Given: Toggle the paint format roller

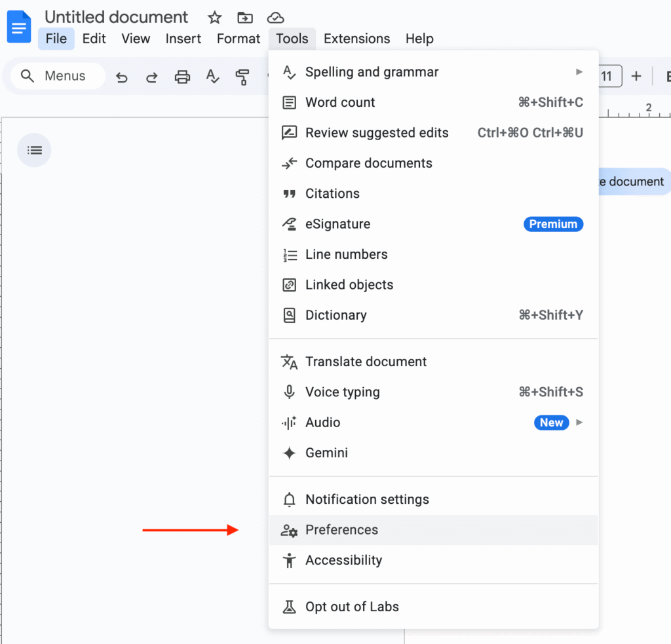Looking at the screenshot, I should [x=242, y=77].
